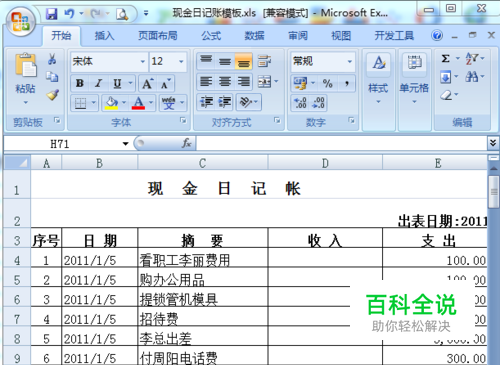Align text to middle of cell
The height and width of the screenshot is (365, 500).
point(225,61)
